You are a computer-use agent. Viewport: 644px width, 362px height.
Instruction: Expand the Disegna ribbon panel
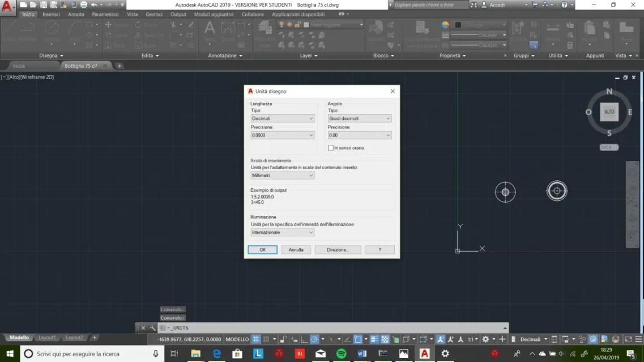click(51, 55)
